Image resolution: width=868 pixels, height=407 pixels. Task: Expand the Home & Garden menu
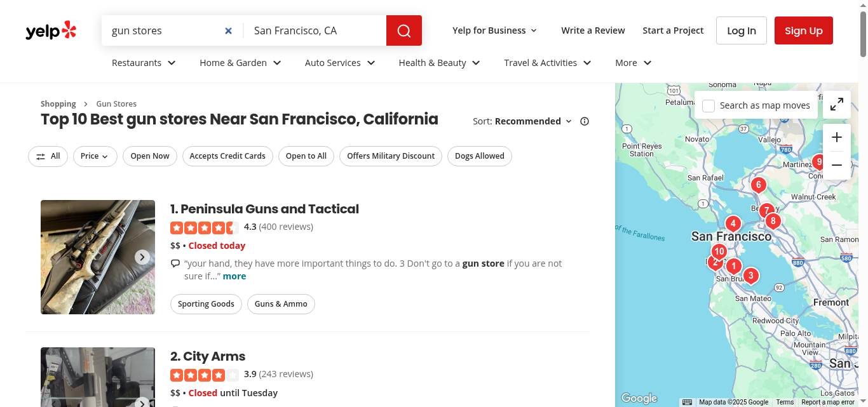[x=240, y=63]
